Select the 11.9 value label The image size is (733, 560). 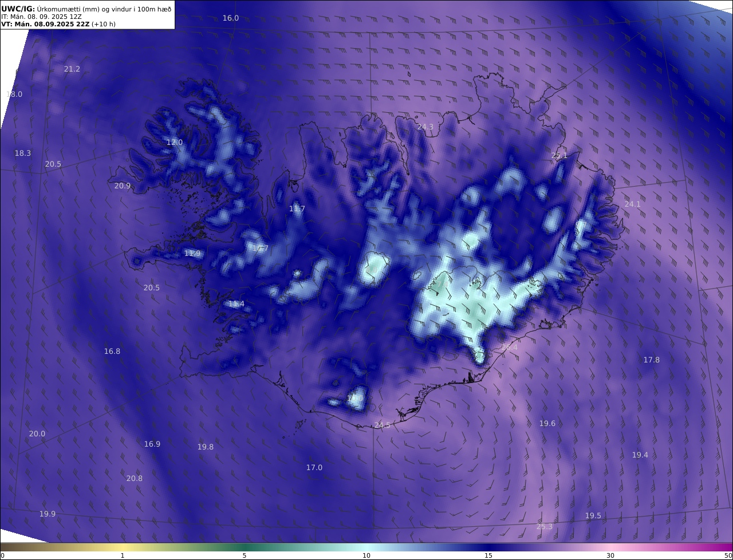(192, 254)
